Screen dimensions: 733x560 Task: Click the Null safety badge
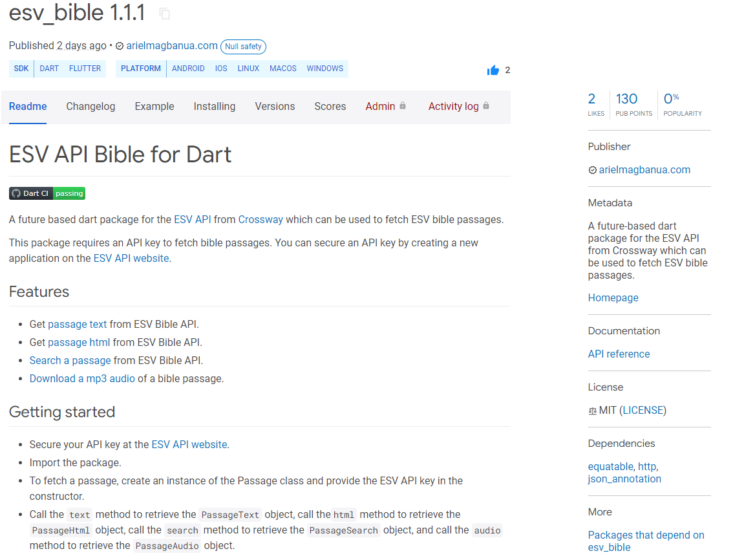pos(243,47)
